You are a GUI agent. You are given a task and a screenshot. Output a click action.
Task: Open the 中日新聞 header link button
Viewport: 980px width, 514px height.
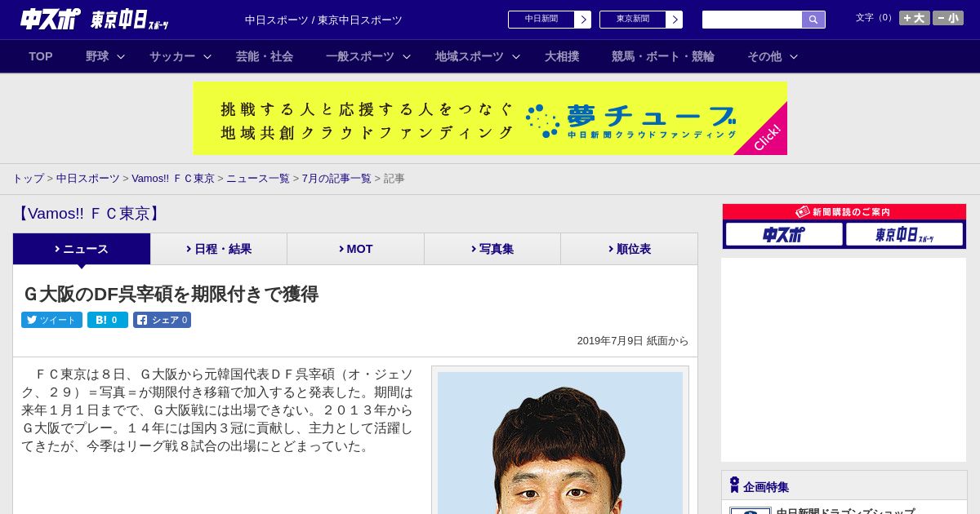click(x=550, y=20)
